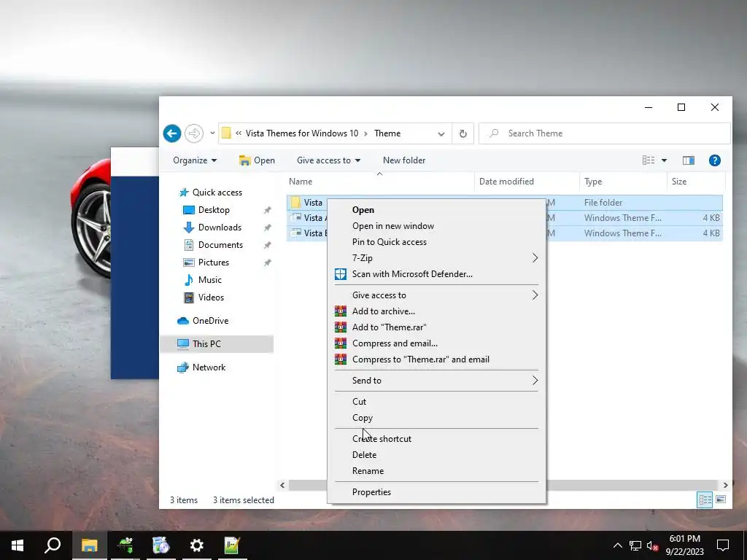Screen dimensions: 747x560
Task: Open Desktop in the navigation pane
Action: click(x=214, y=210)
